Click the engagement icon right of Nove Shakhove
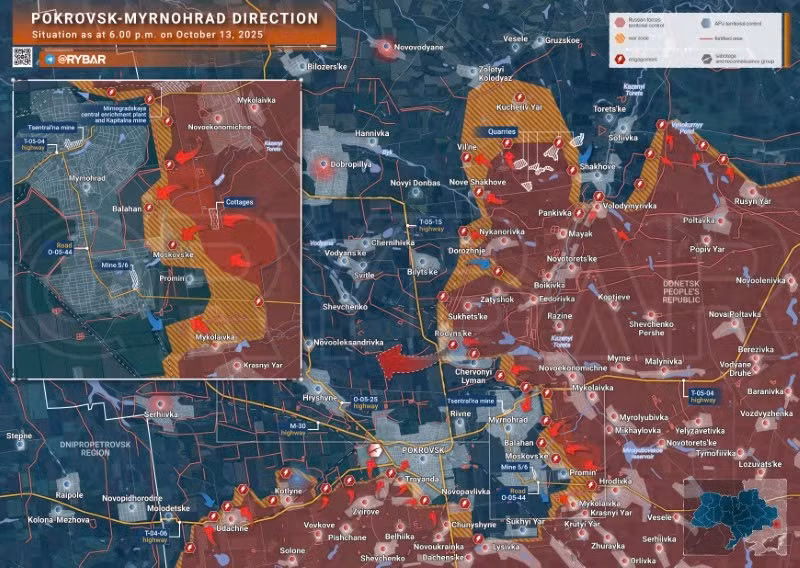 (x=478, y=191)
